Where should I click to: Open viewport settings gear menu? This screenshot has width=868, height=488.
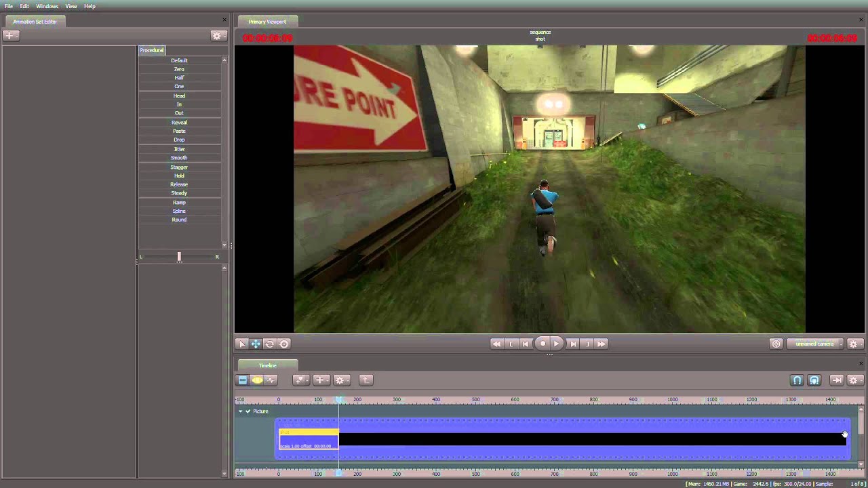pyautogui.click(x=855, y=344)
